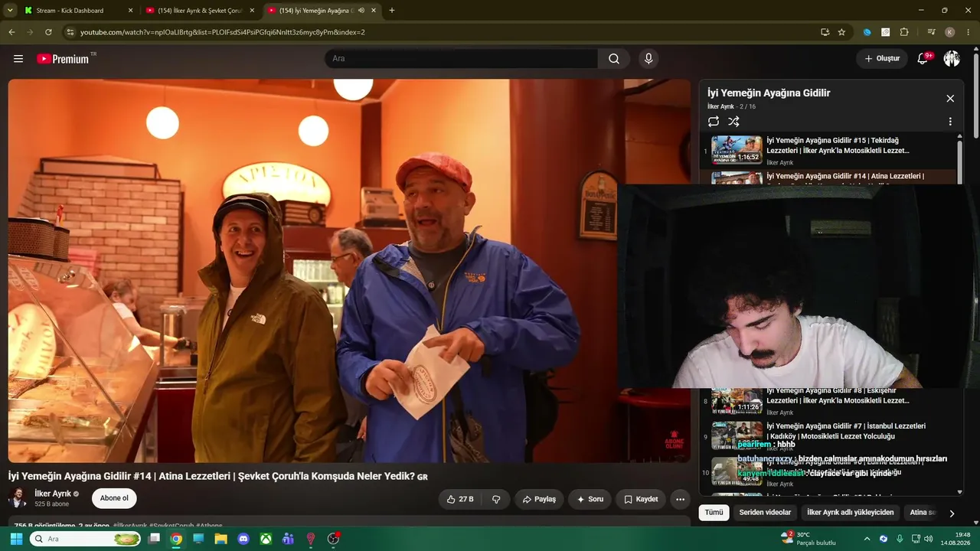The image size is (980, 551).
Task: Close the Kick Dashboard tab
Action: [130, 11]
